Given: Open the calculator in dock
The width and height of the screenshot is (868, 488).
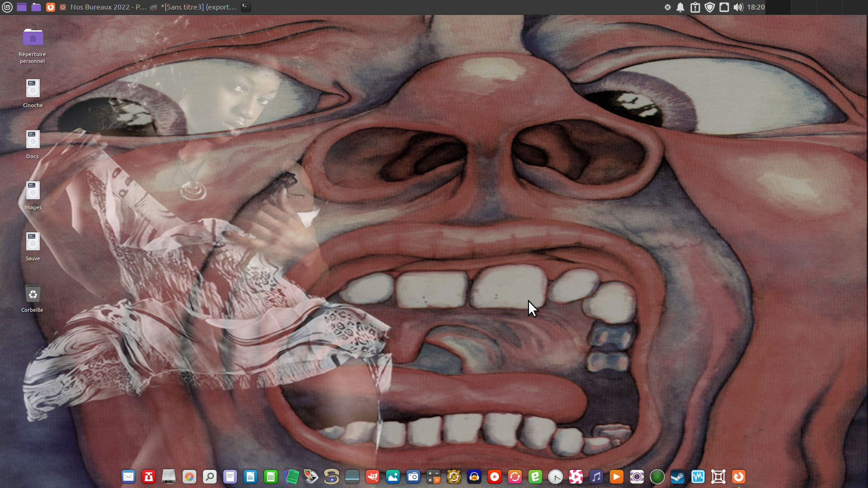Looking at the screenshot, I should [434, 477].
